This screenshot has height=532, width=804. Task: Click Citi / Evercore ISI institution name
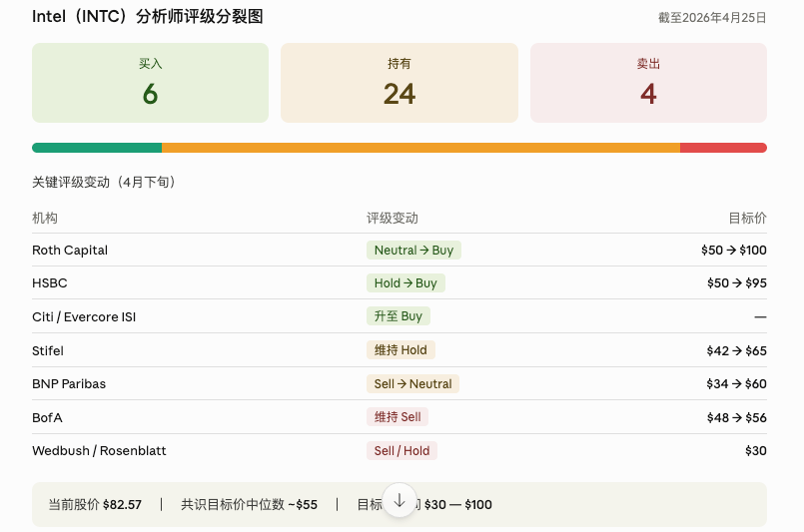click(x=84, y=316)
